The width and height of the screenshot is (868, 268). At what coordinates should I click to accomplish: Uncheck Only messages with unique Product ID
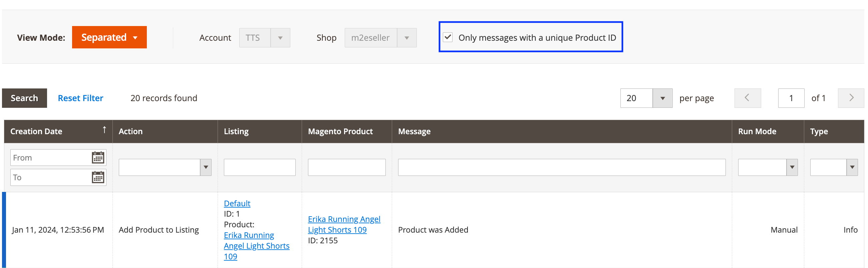click(x=448, y=37)
